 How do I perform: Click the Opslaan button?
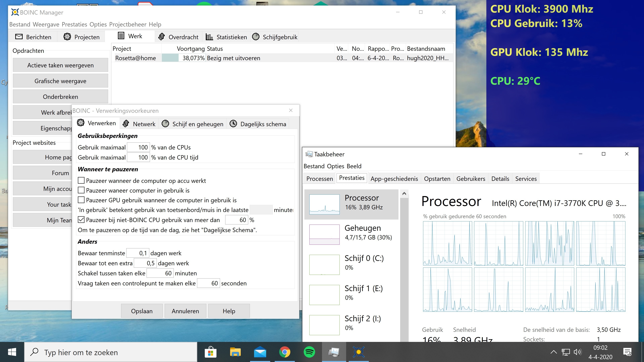coord(142,311)
